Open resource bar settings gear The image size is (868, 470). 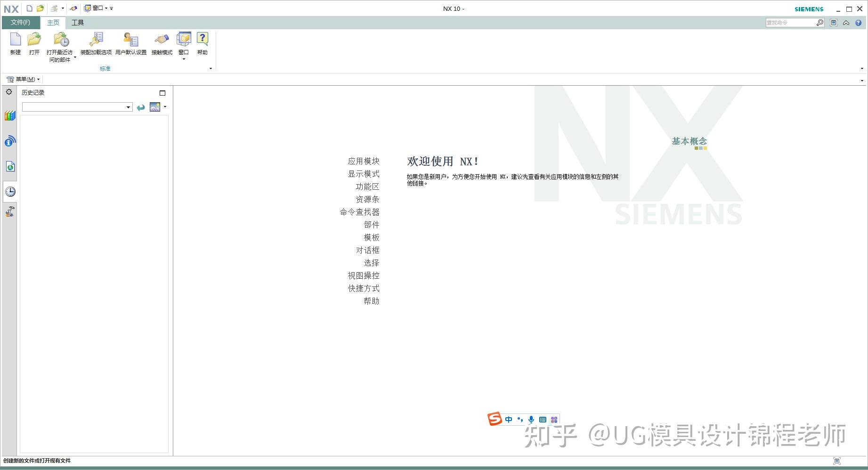pos(9,92)
